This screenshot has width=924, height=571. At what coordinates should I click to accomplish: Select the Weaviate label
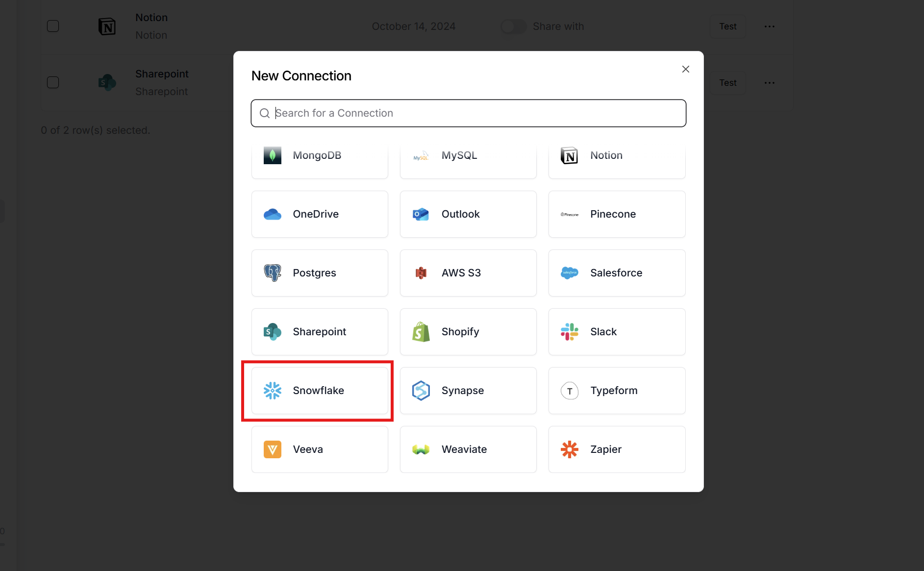pyautogui.click(x=464, y=449)
